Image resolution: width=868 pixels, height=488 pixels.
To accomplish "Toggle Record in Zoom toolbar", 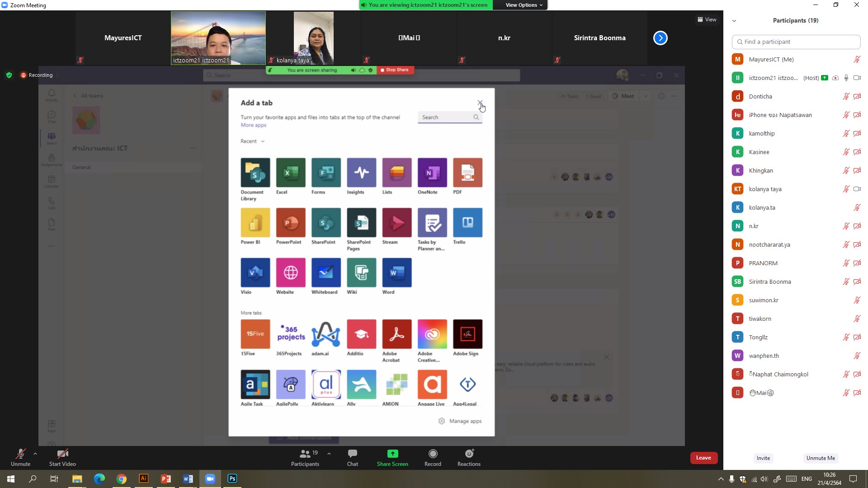I will [x=433, y=457].
